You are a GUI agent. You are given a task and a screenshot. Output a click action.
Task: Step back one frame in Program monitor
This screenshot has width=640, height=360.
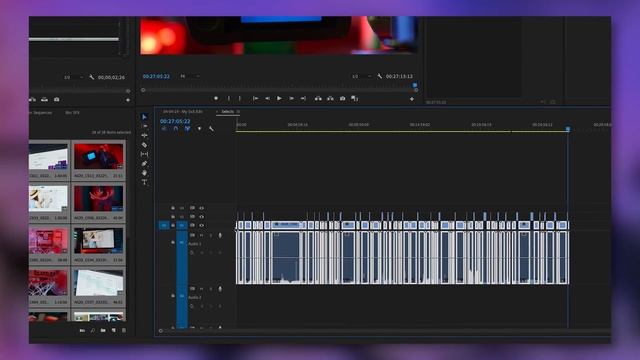coord(267,98)
